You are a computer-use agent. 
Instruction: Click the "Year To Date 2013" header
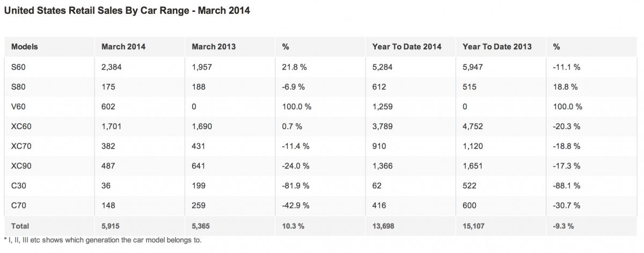(497, 47)
